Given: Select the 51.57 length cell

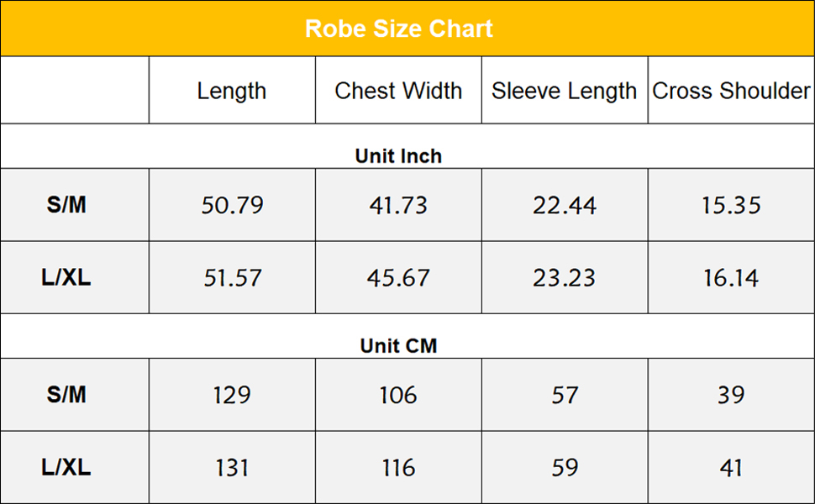Looking at the screenshot, I should [x=232, y=278].
